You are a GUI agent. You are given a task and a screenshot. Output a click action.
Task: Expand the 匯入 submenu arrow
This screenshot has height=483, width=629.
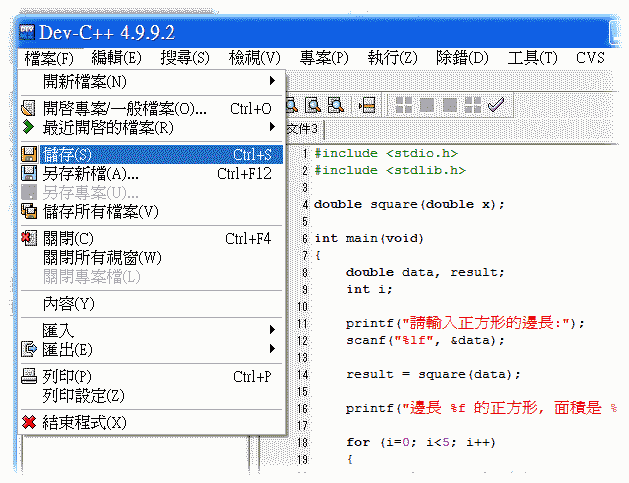click(272, 330)
